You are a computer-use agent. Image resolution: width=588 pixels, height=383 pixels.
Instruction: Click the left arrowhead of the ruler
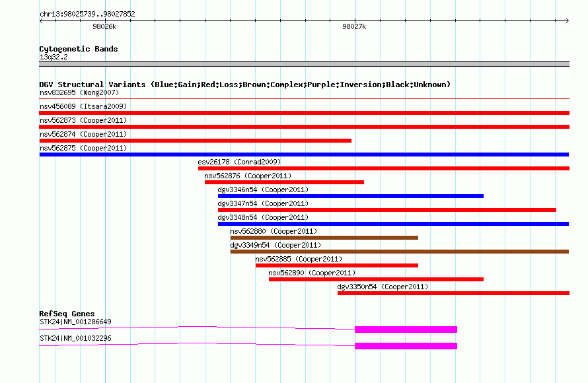pos(41,21)
